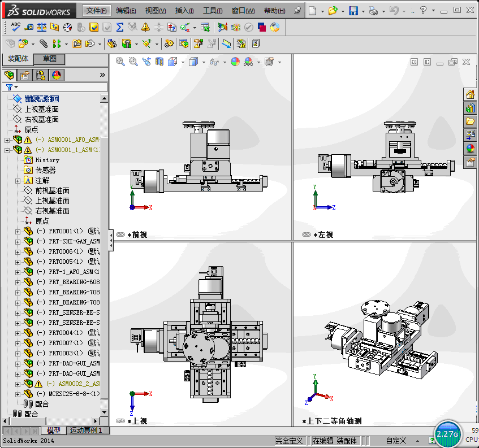Click Zoom to Fit magnifier icon
Screen dimensions: 479x448
coord(120,62)
